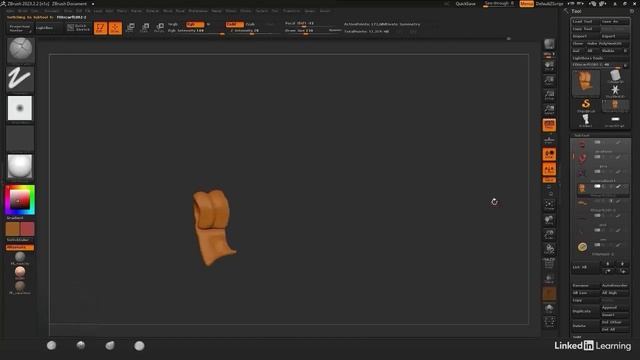Click the BPR render icon
The height and width of the screenshot is (360, 640).
[x=549, y=44]
